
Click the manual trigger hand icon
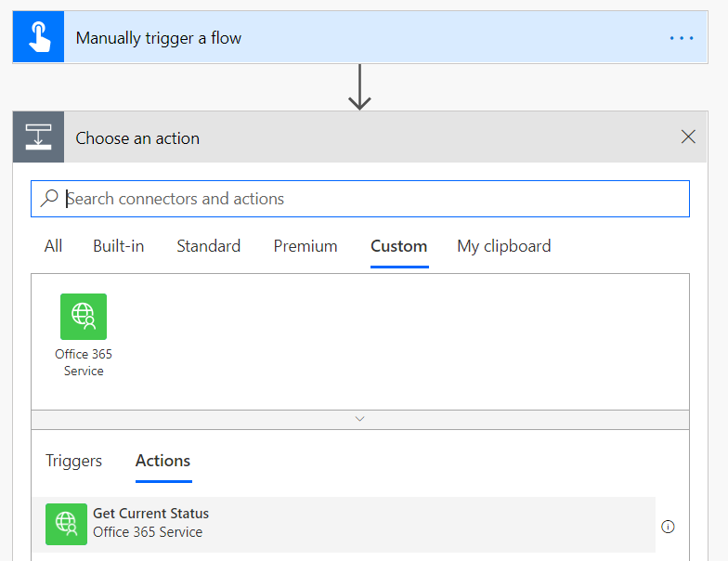[39, 37]
